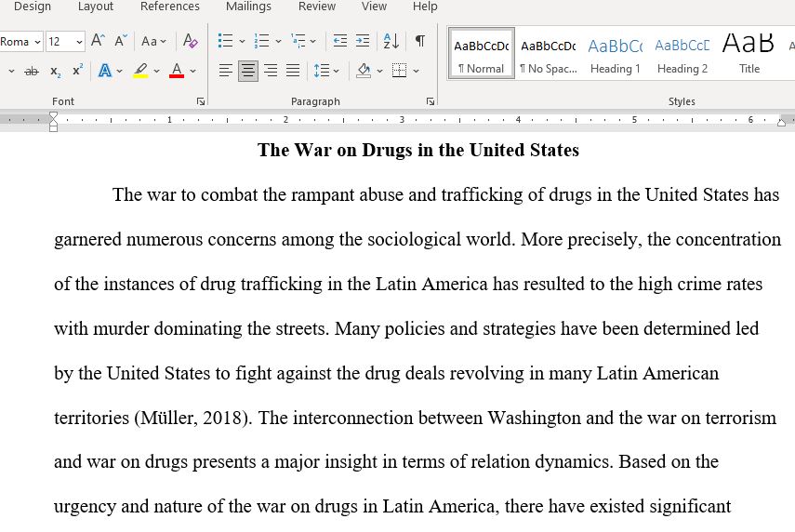Viewport: 795px width, 532px height.
Task: Click the right indent ruler marker
Action: (x=781, y=122)
